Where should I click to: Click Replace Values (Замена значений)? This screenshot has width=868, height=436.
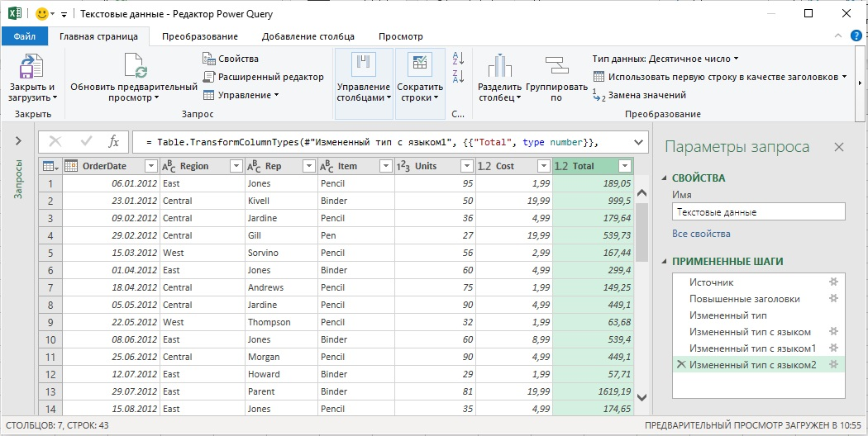point(639,95)
